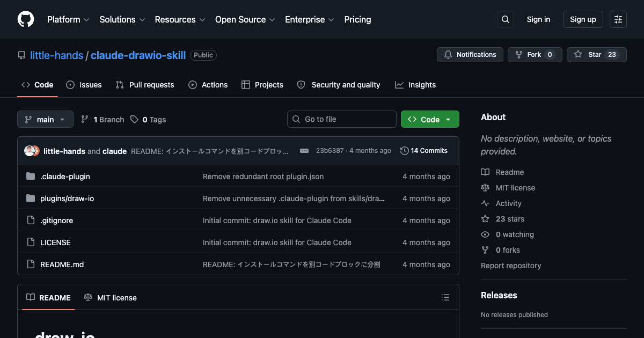Viewport: 644px width, 338px height.
Task: Open the Pricing page
Action: coord(357,19)
